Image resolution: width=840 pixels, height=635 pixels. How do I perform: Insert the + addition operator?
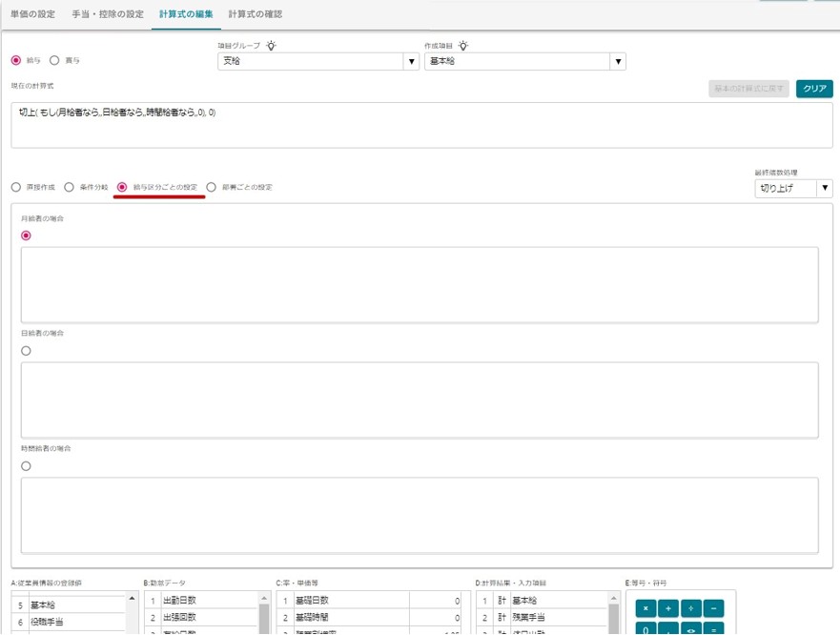coord(668,608)
